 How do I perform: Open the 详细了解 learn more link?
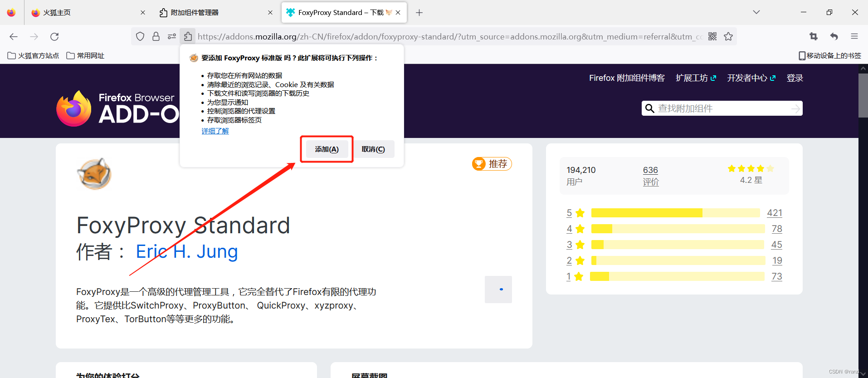click(215, 131)
